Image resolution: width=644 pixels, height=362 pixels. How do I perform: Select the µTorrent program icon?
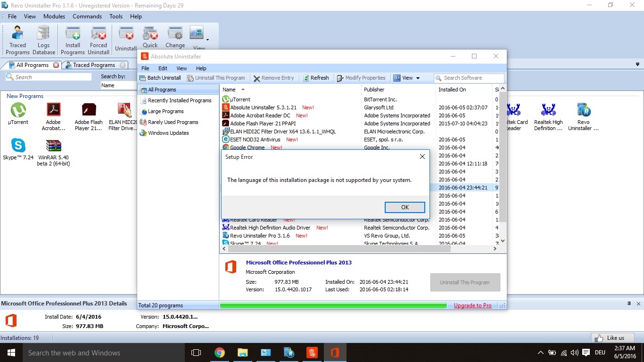[18, 114]
